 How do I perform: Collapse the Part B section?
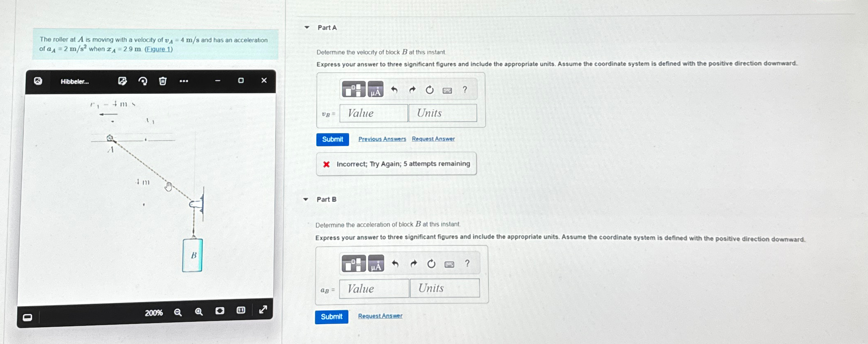(306, 199)
